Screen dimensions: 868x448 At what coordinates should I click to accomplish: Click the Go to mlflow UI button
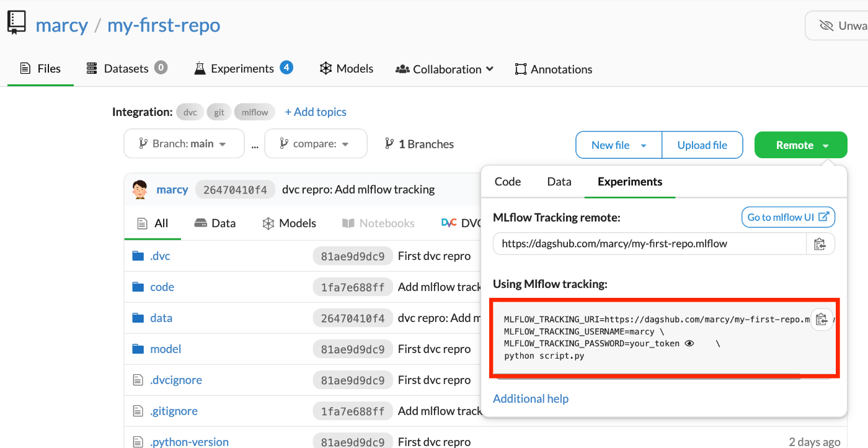click(788, 217)
